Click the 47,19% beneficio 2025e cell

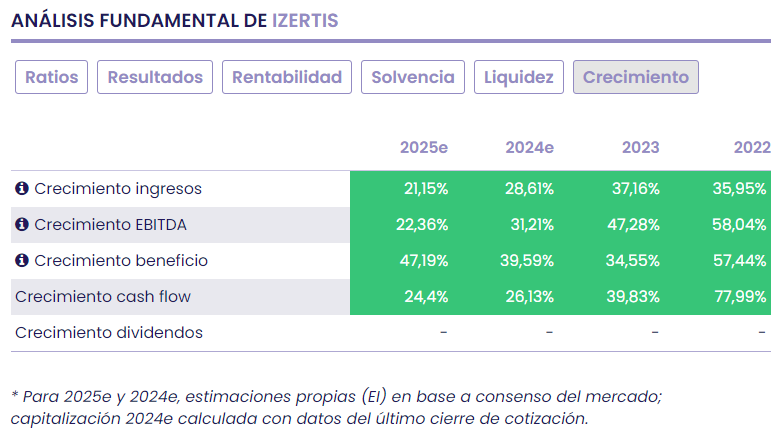click(426, 261)
